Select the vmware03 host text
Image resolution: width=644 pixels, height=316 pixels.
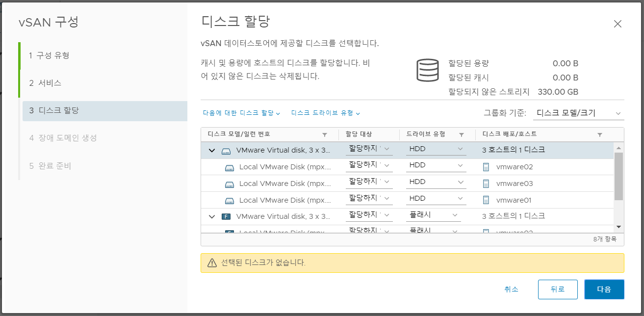coord(515,184)
